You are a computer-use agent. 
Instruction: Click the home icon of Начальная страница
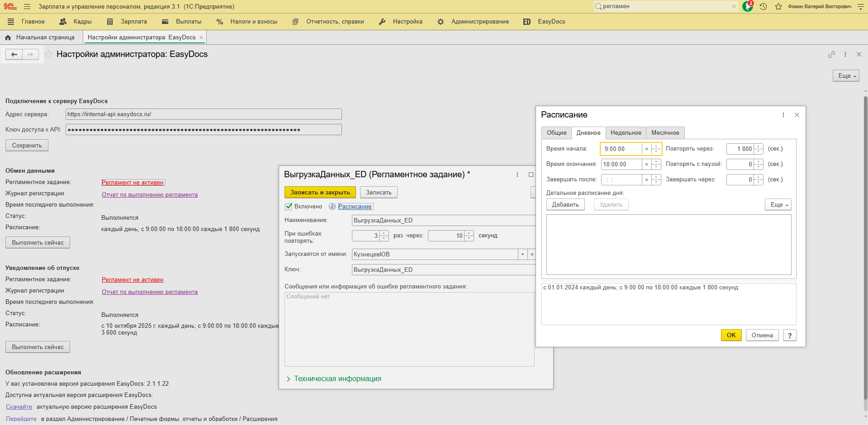coord(8,38)
